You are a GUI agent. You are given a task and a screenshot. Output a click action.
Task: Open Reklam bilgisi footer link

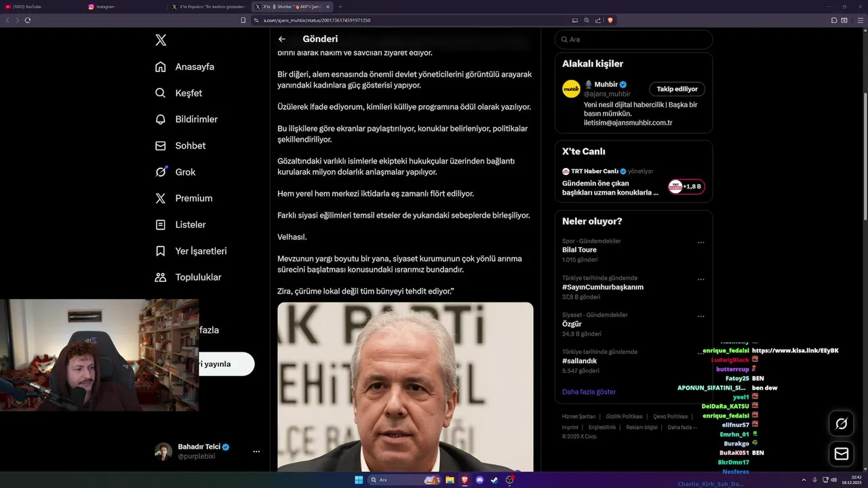(642, 427)
